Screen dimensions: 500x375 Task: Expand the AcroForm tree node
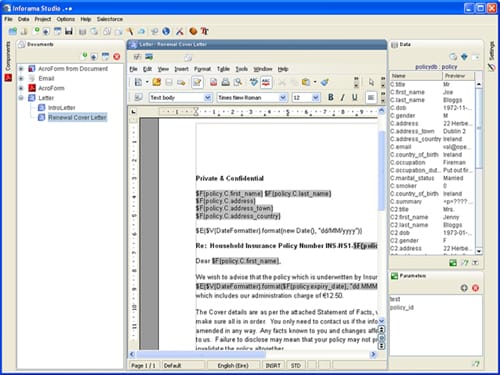click(21, 88)
